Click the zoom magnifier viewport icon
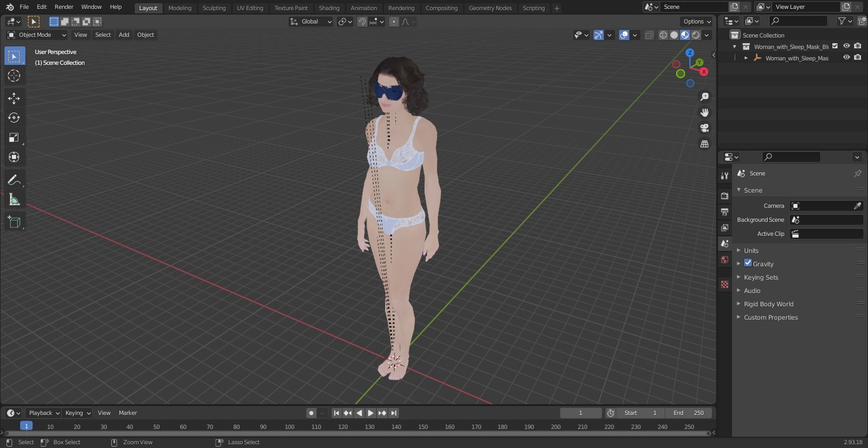 (704, 97)
